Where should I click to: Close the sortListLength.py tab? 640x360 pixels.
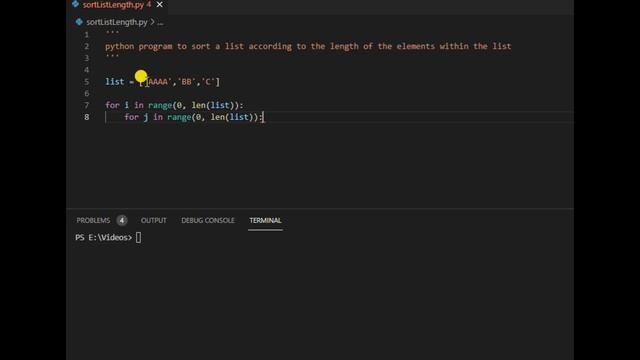point(160,4)
